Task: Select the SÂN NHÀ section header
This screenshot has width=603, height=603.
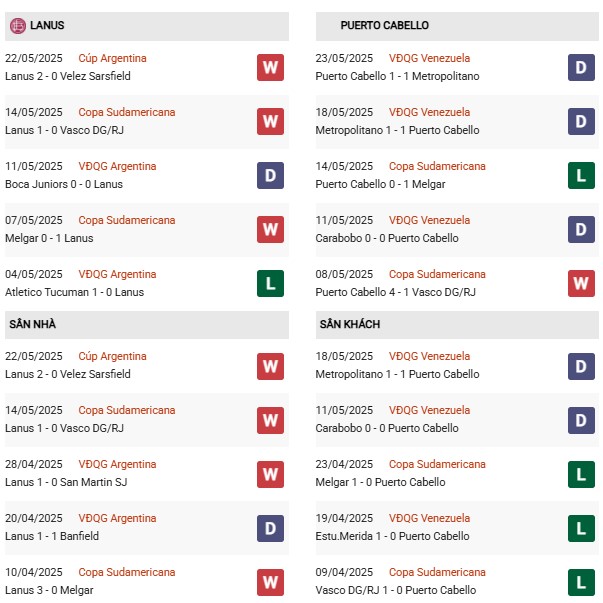Action: 35,324
